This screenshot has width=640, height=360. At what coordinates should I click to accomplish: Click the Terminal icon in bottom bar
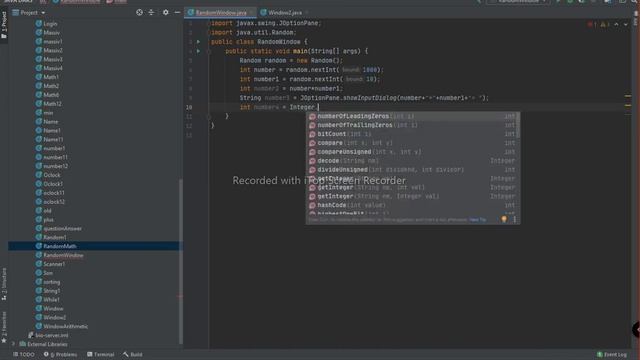(x=89, y=354)
